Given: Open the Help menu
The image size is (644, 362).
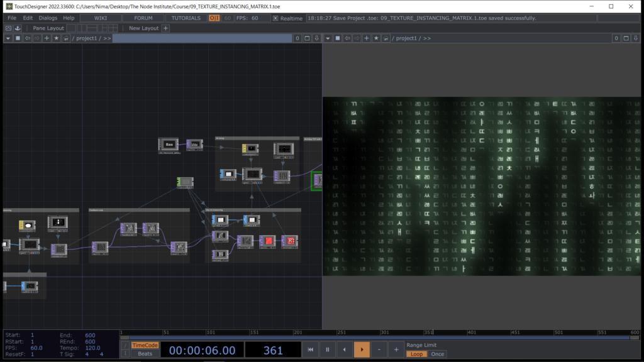Looking at the screenshot, I should pyautogui.click(x=69, y=18).
